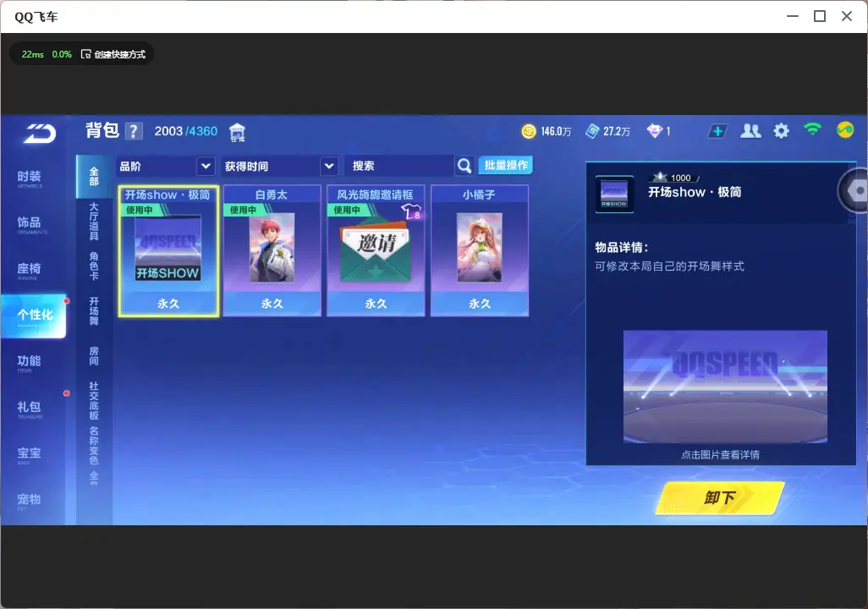
Task: Select the 社交底板 sub-tab
Action: coord(94,401)
